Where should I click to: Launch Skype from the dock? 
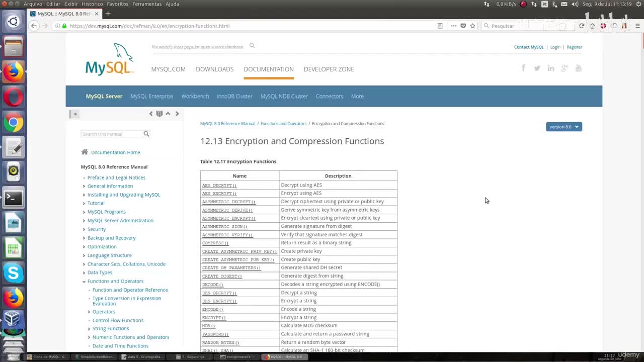[x=13, y=273]
